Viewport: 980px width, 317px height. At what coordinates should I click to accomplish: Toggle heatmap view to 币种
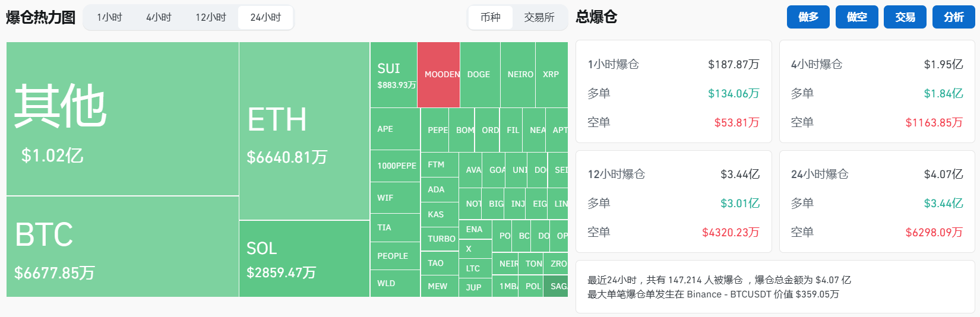tap(491, 17)
